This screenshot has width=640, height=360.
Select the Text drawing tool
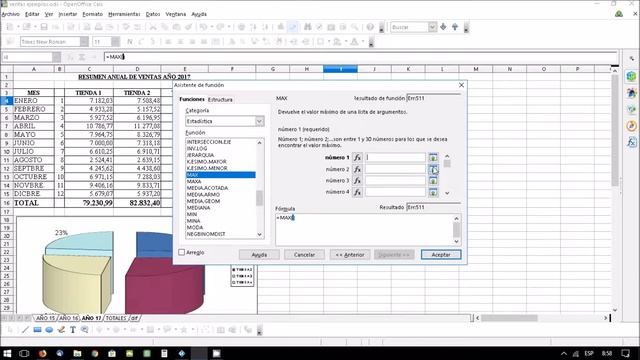(73, 330)
